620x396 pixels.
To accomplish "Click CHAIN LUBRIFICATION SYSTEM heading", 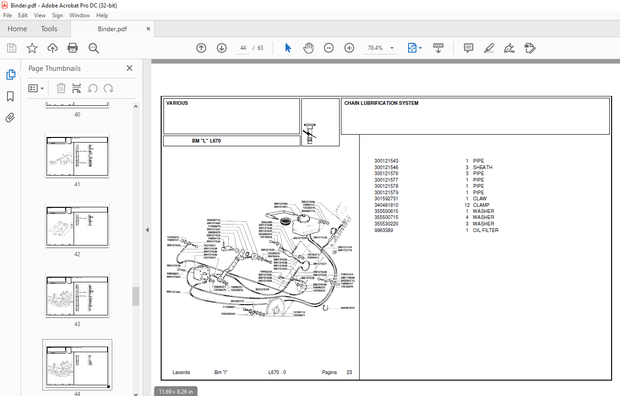I will pos(381,103).
